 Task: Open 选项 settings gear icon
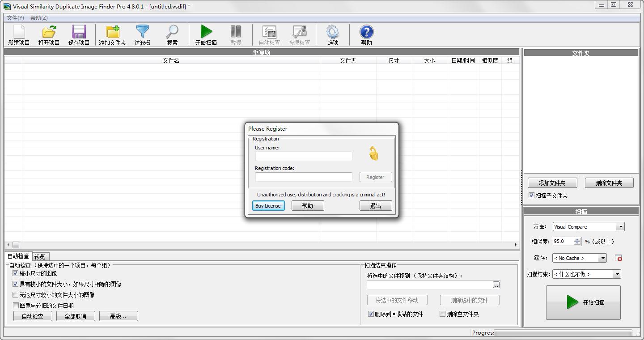[333, 35]
